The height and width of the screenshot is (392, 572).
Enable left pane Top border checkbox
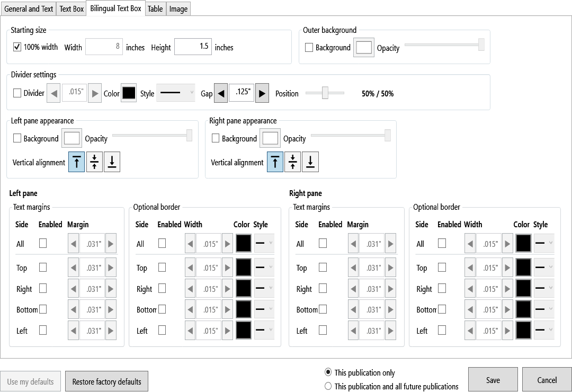tap(162, 267)
